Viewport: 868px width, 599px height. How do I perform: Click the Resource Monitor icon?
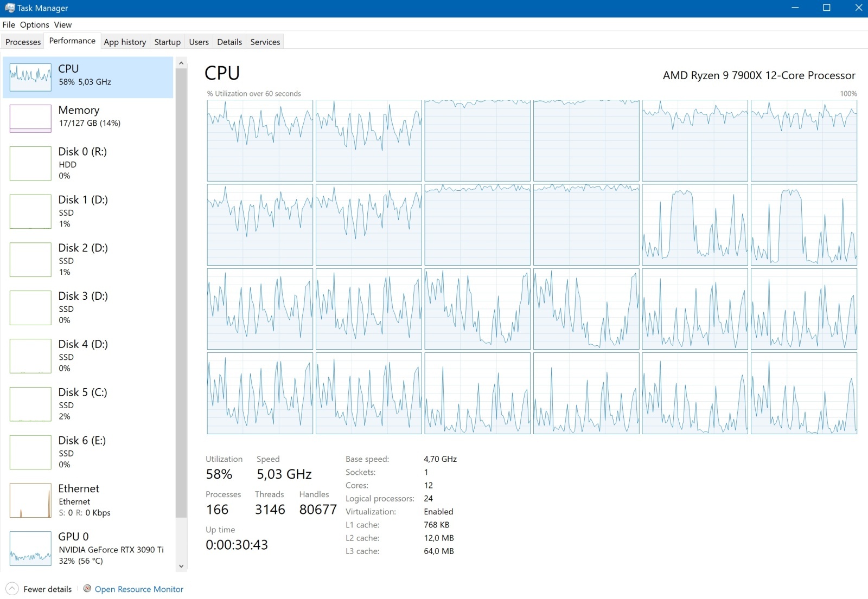pos(87,589)
